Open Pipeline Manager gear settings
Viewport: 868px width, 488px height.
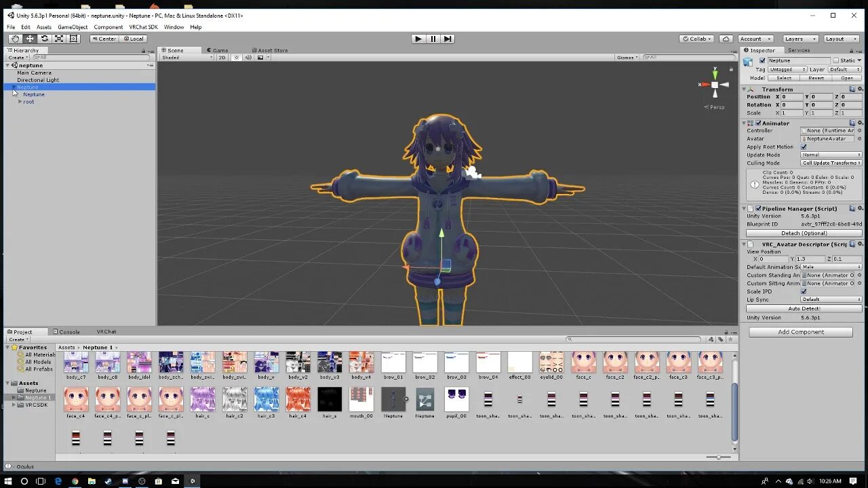(860, 209)
